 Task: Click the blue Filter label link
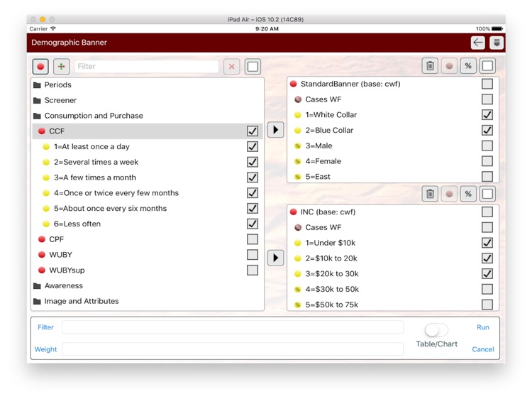(x=45, y=327)
